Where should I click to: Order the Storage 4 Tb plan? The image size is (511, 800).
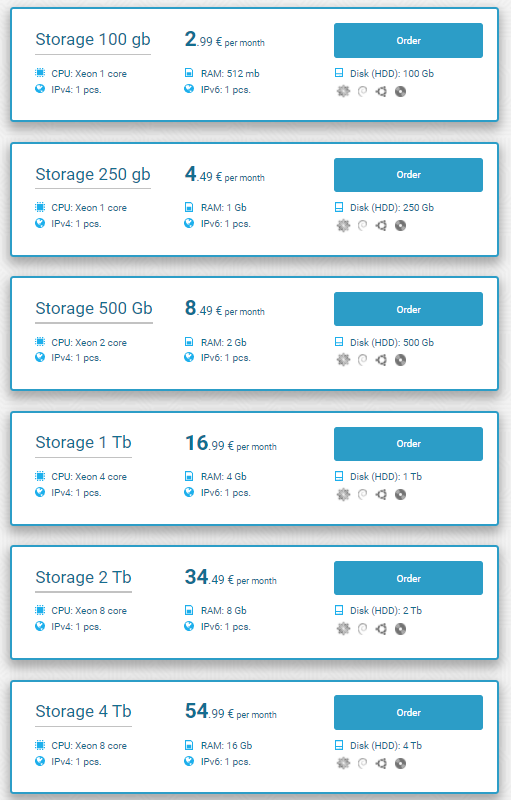click(x=408, y=712)
